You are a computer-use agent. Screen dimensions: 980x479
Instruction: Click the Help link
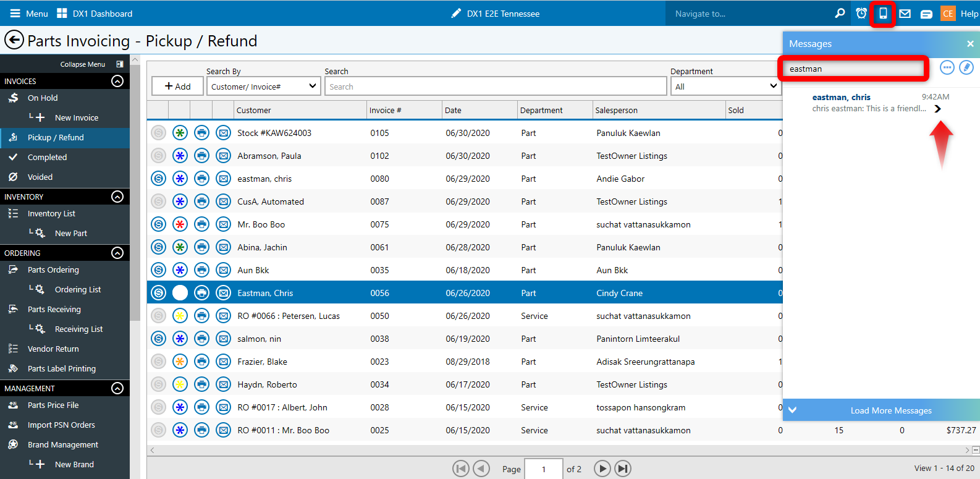pyautogui.click(x=969, y=14)
